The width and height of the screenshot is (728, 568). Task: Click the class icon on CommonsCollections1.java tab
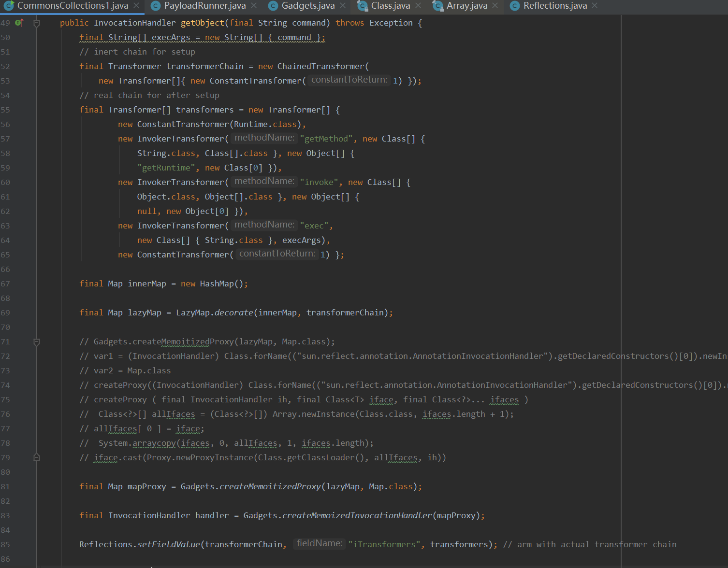click(x=9, y=6)
